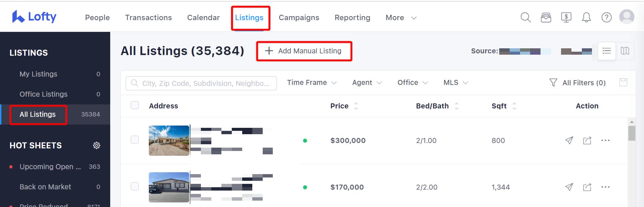
Task: Click the dollar sign billing icon
Action: [x=566, y=17]
